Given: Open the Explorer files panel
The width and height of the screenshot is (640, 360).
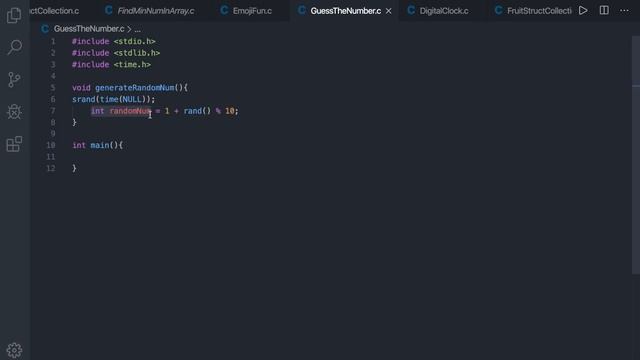Looking at the screenshot, I should [14, 15].
